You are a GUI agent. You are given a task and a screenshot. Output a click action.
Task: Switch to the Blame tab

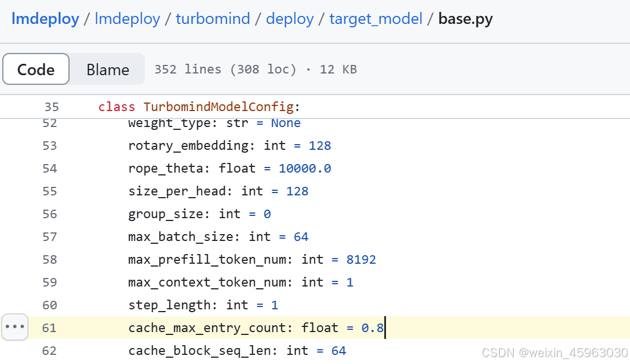point(108,69)
